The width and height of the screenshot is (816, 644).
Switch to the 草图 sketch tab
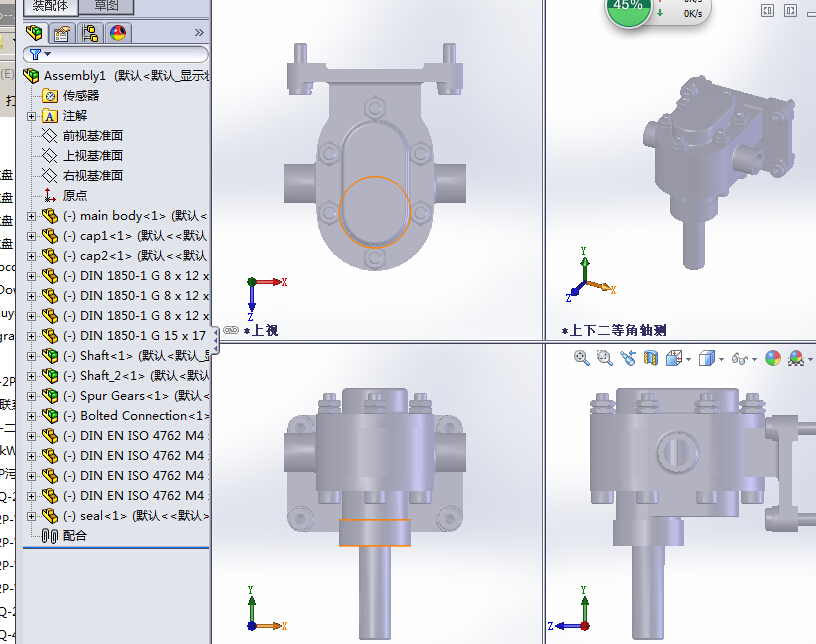(x=106, y=6)
